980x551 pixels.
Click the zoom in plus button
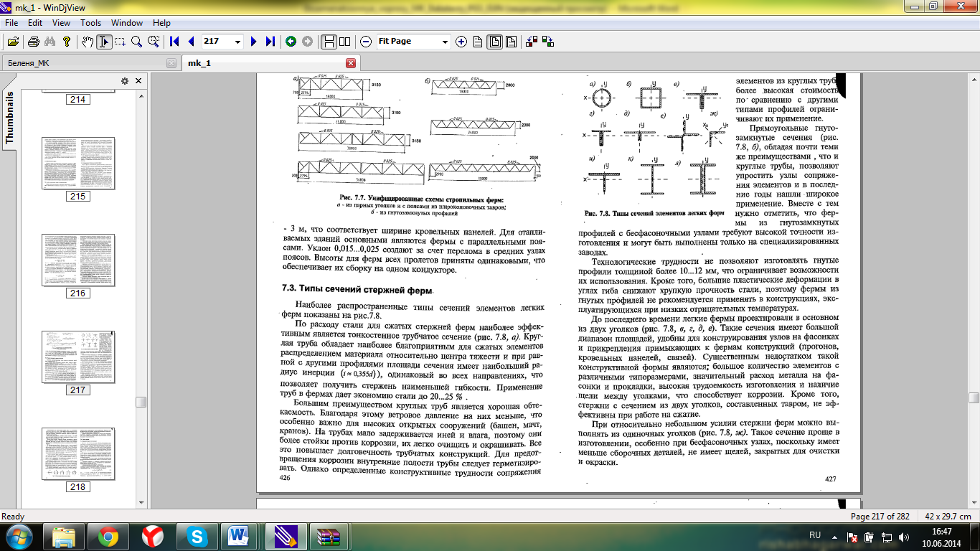coord(461,42)
